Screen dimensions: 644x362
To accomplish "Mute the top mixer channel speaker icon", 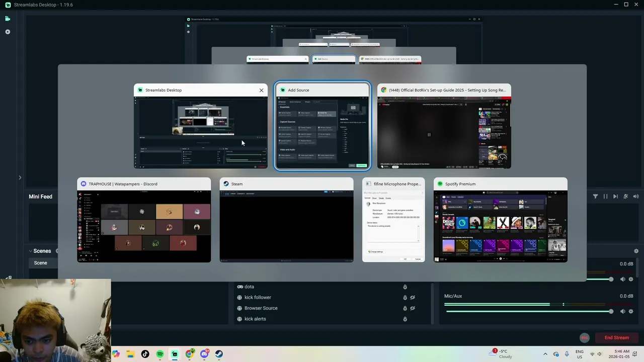I will click(x=623, y=279).
